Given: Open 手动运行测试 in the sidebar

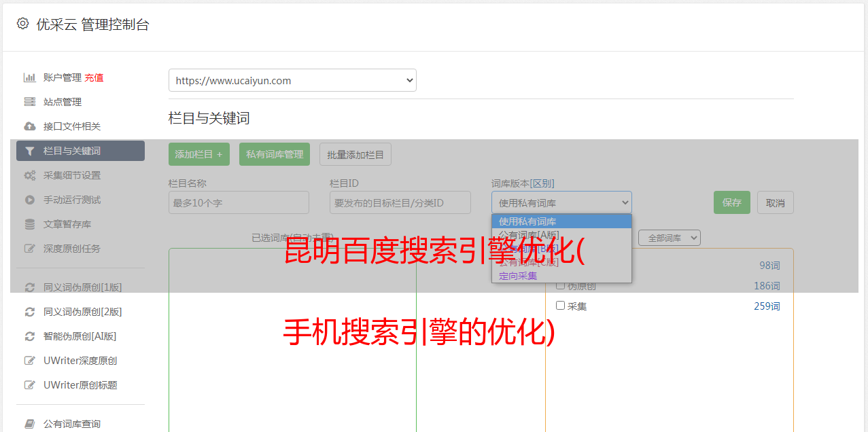Looking at the screenshot, I should pos(72,200).
